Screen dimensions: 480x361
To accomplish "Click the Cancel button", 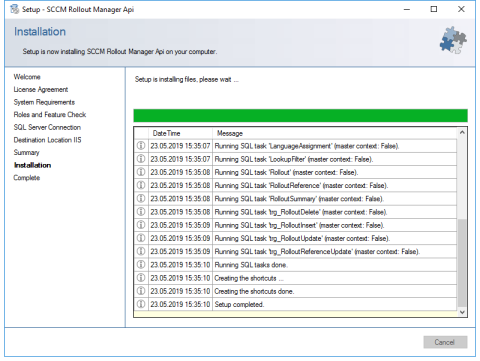I will tap(445, 342).
